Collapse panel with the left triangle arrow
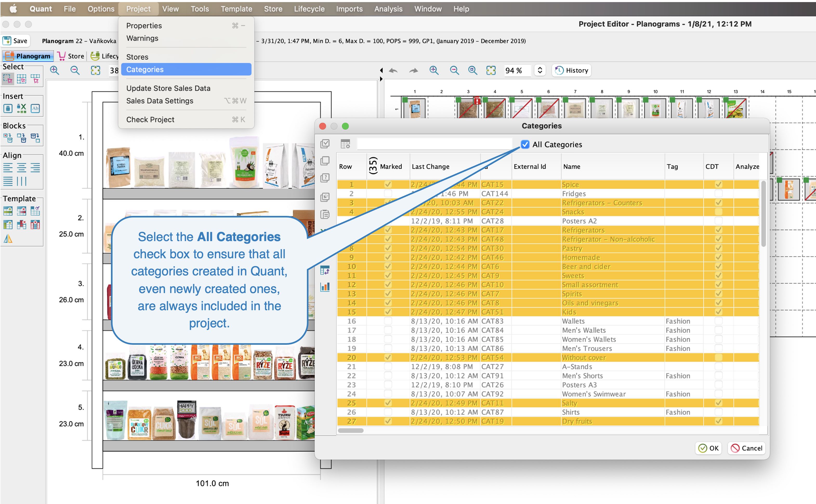Screen dimensions: 816x504 [x=381, y=70]
